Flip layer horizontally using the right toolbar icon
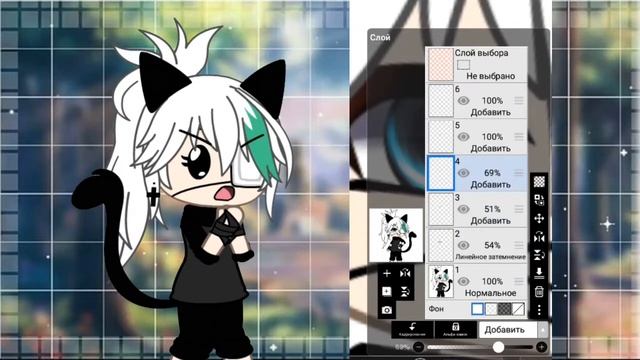The image size is (640, 360). point(539,237)
